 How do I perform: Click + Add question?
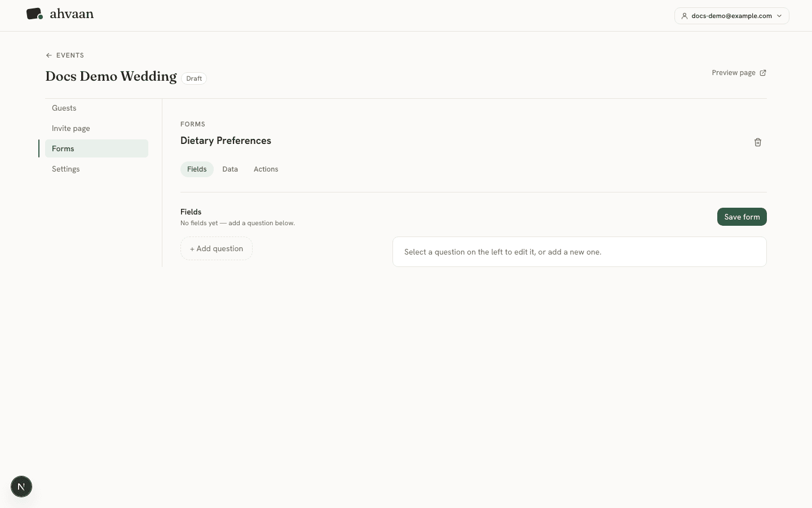tap(217, 248)
